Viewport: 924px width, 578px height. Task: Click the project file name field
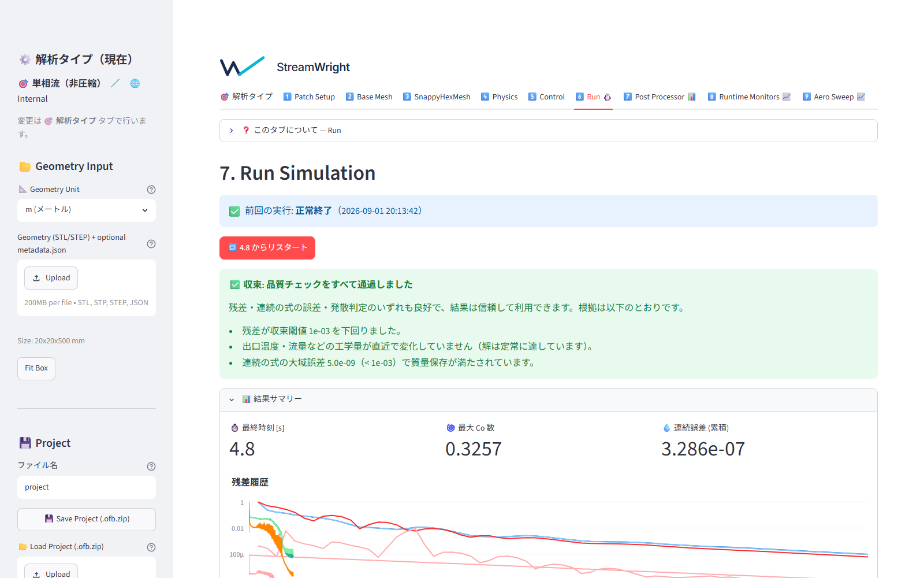coord(87,487)
